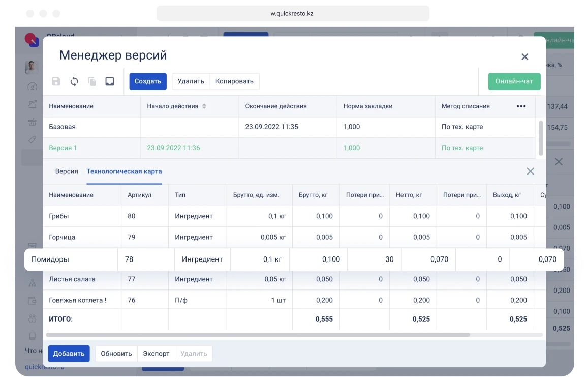This screenshot has width=588, height=377.
Task: Click the Копировать button
Action: coord(234,81)
